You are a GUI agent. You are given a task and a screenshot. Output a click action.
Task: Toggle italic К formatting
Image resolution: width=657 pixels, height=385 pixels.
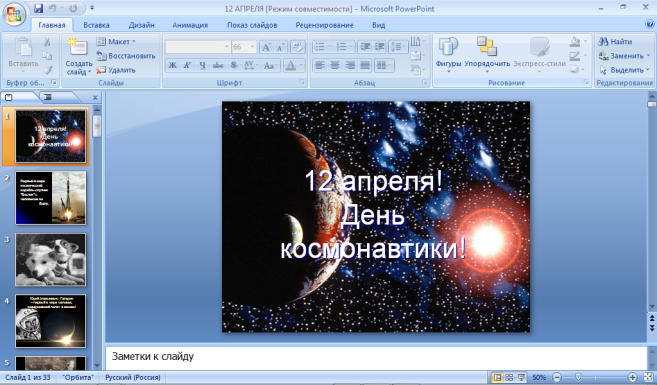(x=187, y=65)
